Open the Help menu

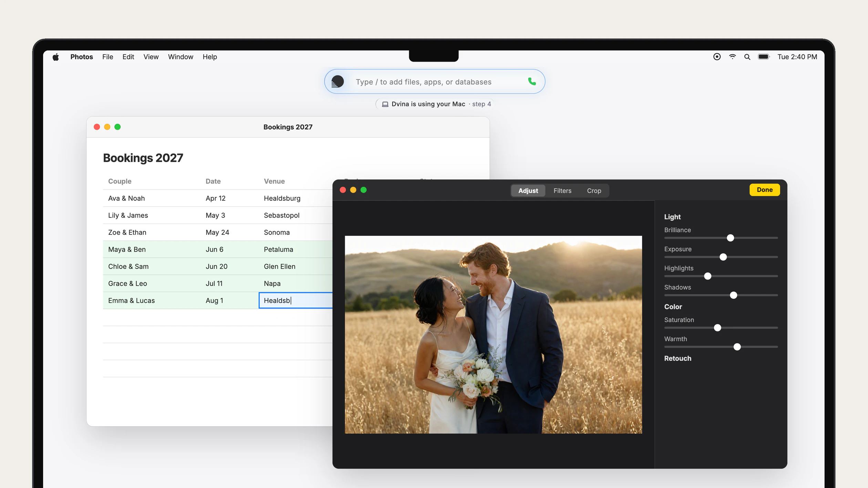click(x=210, y=57)
